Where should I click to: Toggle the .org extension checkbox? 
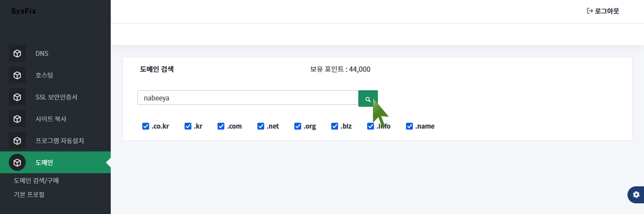[298, 126]
